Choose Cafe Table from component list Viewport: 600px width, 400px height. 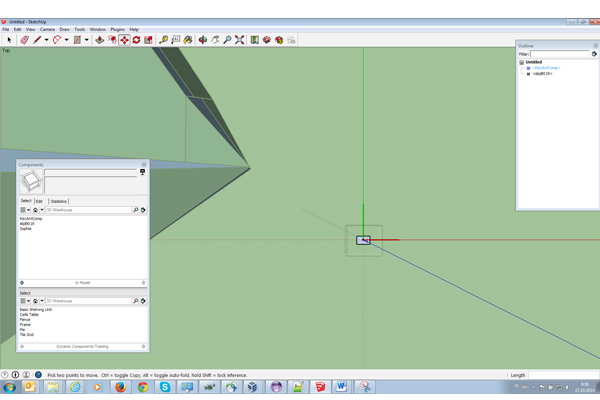30,314
